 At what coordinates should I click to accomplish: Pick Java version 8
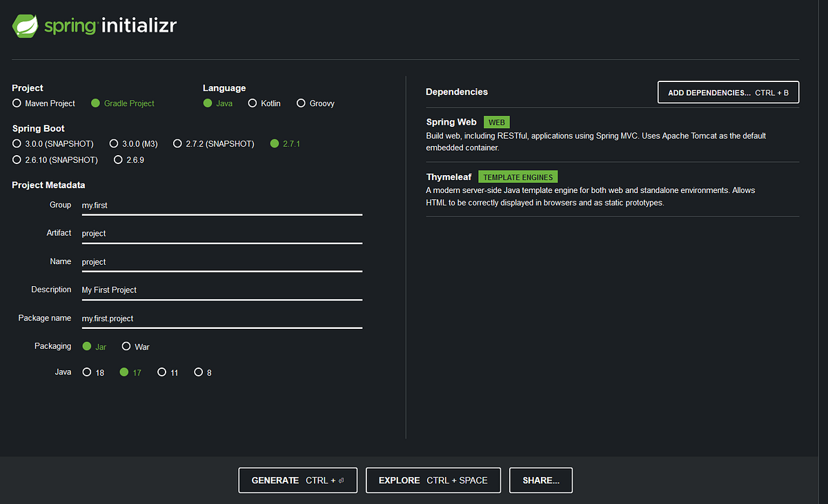click(199, 372)
